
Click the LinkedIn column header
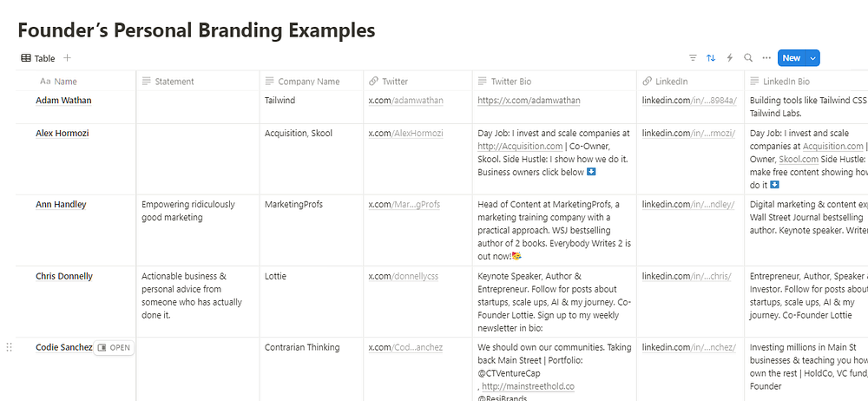tap(672, 82)
